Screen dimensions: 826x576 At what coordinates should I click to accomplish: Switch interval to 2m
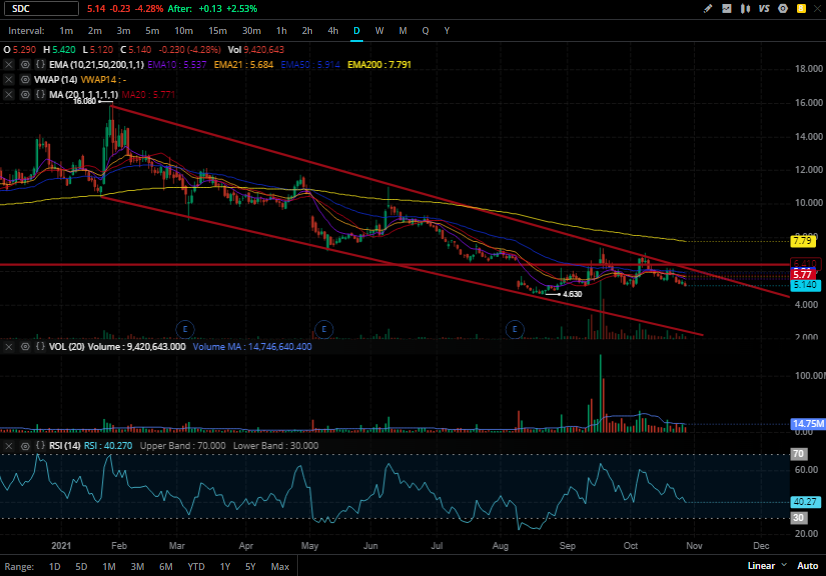[95, 31]
